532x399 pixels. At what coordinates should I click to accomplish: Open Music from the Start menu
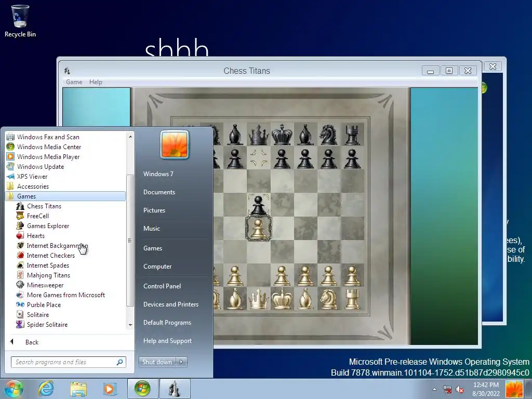coord(152,229)
